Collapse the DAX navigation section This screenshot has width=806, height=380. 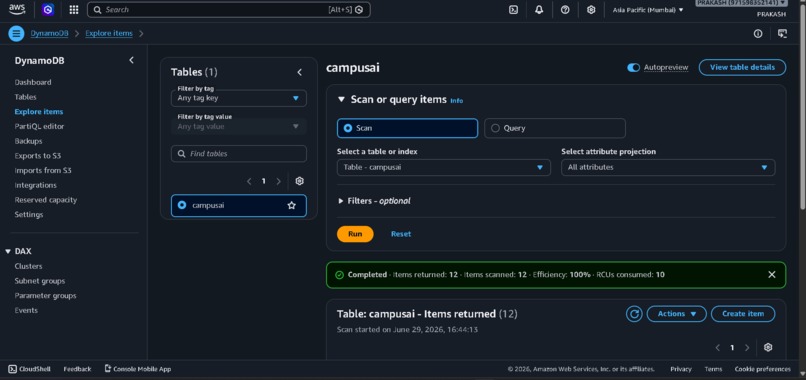click(x=8, y=251)
